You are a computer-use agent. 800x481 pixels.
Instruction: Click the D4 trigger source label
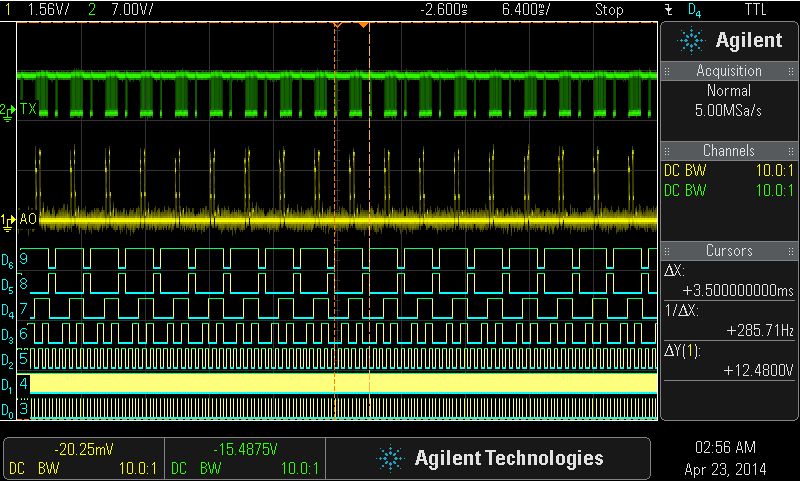point(694,10)
